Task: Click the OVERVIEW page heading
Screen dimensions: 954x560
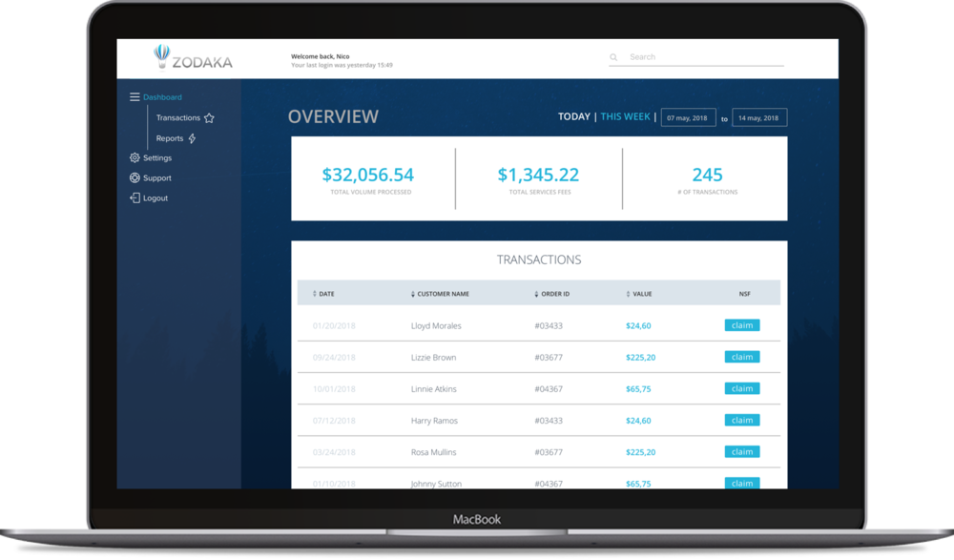Action: coord(333,116)
